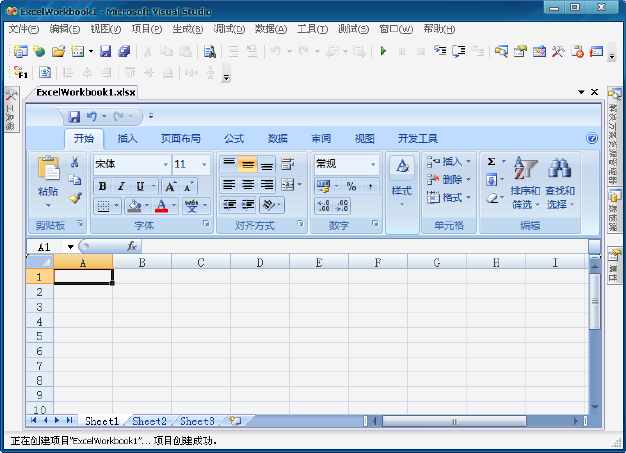Select row header 5
The width and height of the screenshot is (626, 453).
(40, 336)
